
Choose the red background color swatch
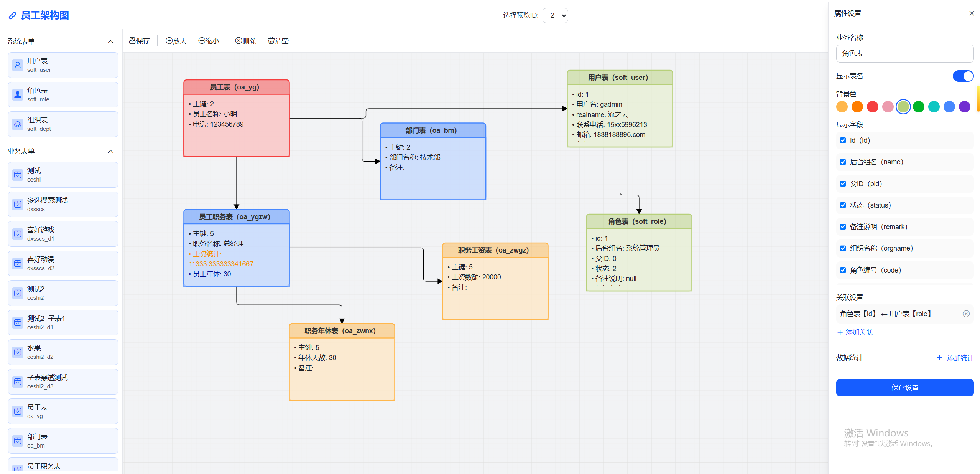872,107
